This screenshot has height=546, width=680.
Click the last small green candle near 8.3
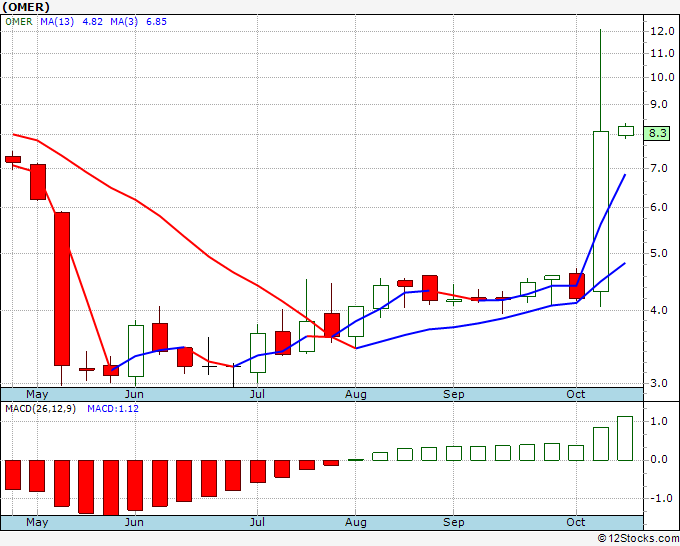[626, 131]
